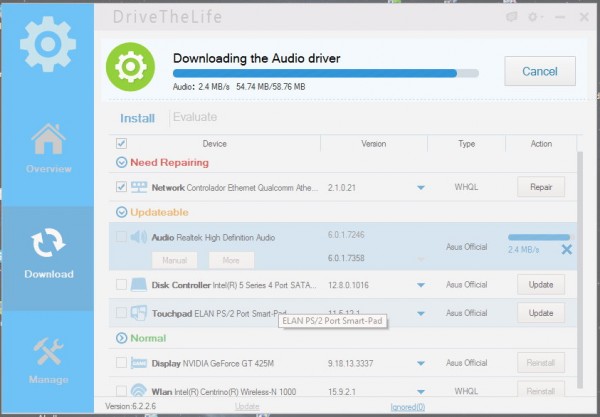Click the Action column header

click(x=541, y=144)
